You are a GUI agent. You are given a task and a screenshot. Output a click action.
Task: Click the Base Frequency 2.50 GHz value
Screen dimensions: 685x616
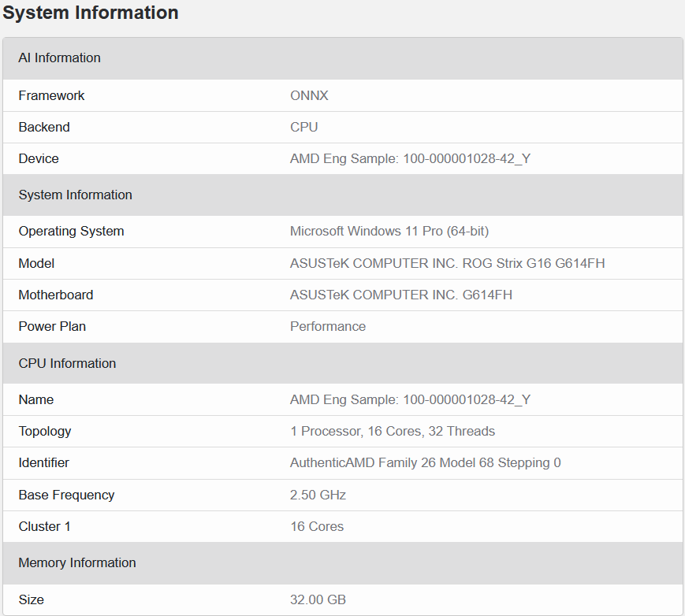tap(318, 495)
